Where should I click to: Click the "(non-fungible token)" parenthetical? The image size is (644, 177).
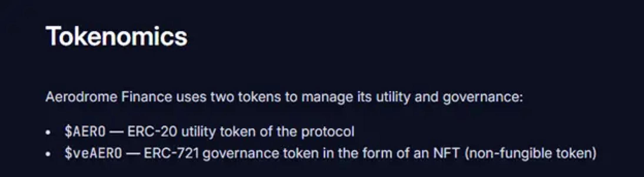(x=531, y=153)
